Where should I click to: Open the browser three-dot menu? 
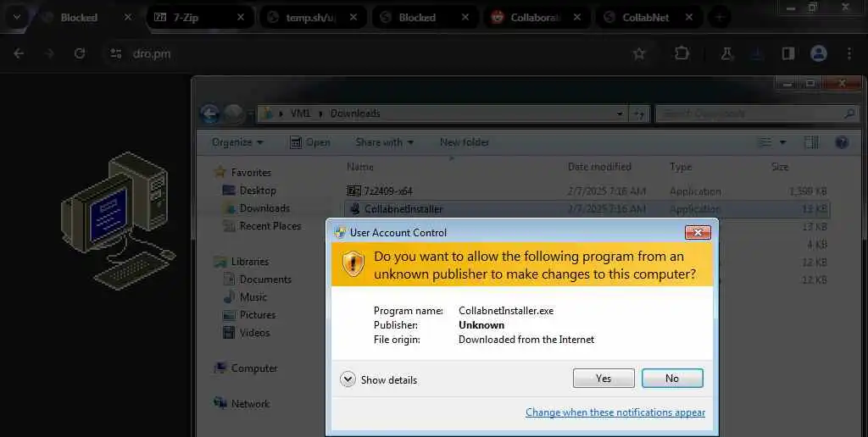[849, 53]
